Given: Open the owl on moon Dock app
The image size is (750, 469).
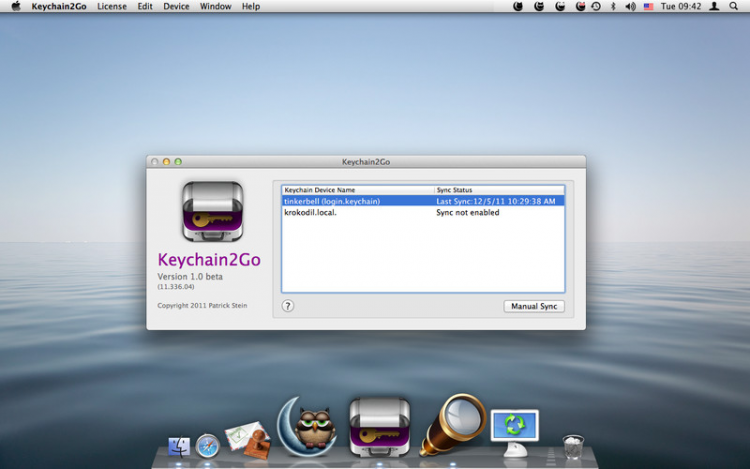Looking at the screenshot, I should point(306,426).
